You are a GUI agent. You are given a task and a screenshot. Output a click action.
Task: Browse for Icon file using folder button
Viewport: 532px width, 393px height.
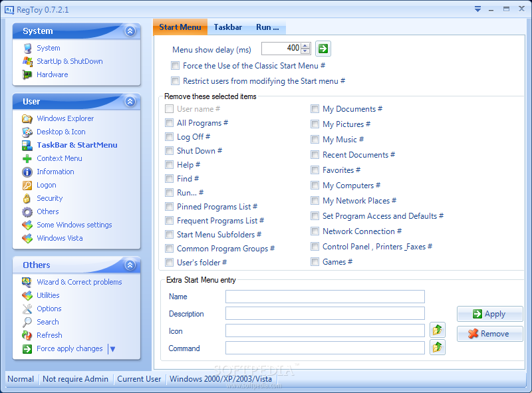[x=438, y=330]
